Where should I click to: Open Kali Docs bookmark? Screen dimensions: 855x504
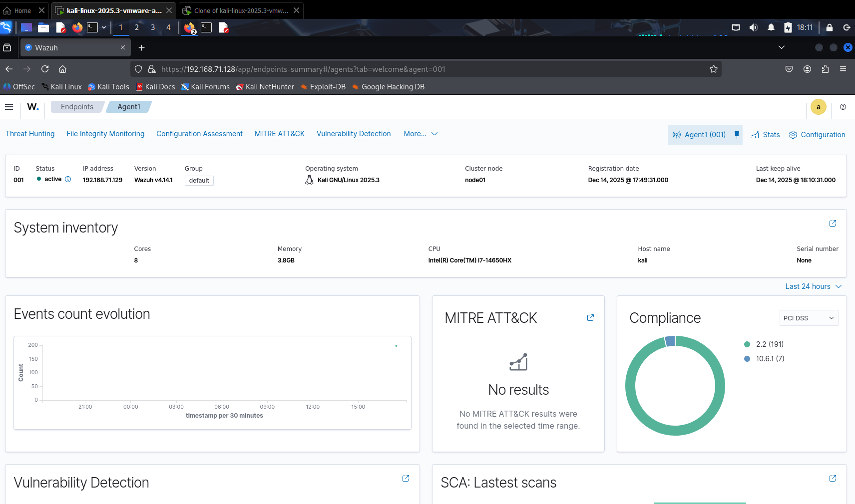[155, 87]
